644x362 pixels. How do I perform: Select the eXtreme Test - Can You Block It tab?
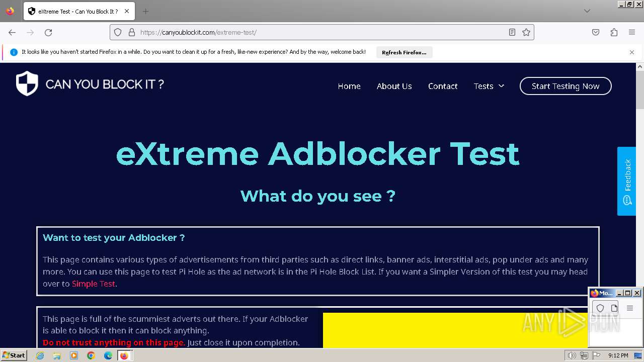[x=78, y=11]
